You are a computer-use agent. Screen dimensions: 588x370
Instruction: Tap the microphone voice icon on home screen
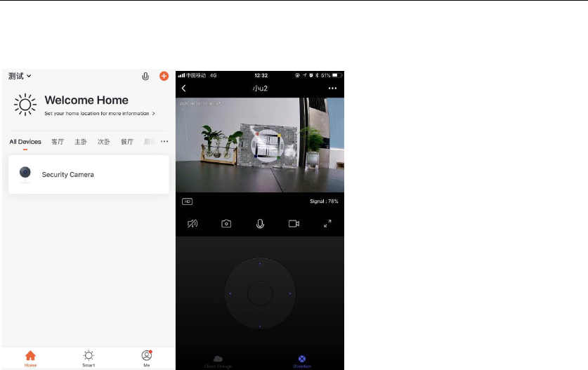145,77
